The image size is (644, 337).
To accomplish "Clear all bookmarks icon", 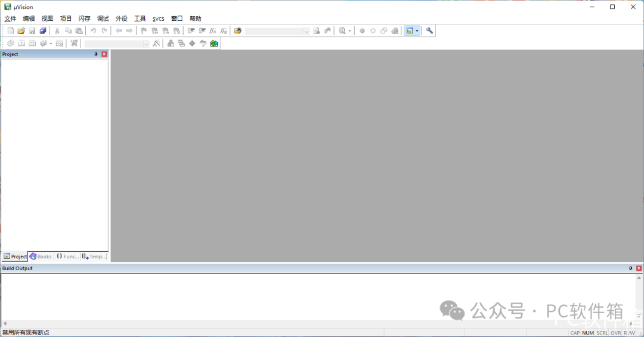I will pyautogui.click(x=177, y=31).
